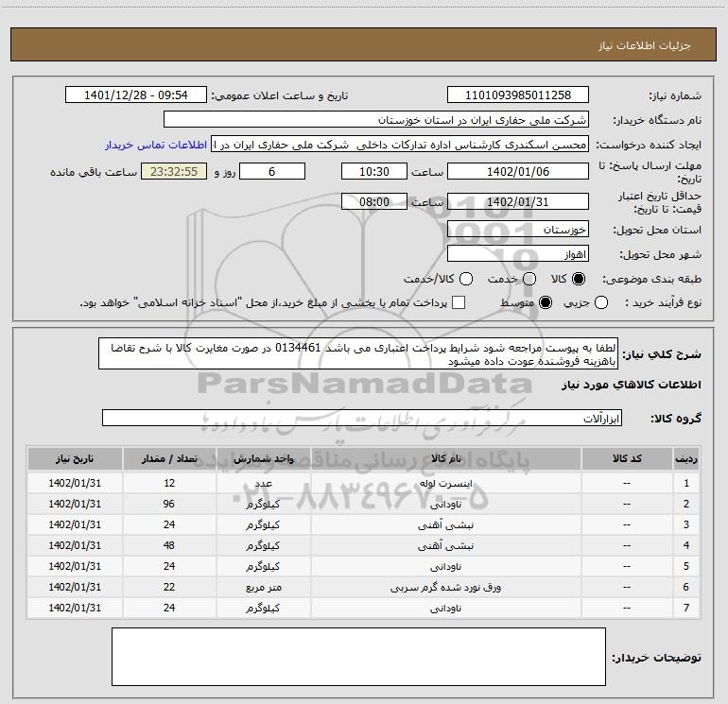Screen dimensions: 728x704
Task: Click the response deadline time 10:30
Action: [x=374, y=172]
